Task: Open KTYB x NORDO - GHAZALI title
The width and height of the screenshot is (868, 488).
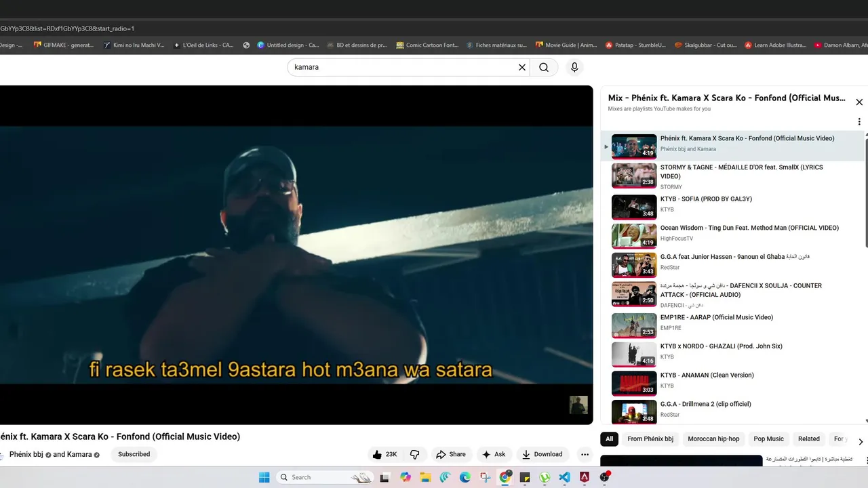Action: 722,346
